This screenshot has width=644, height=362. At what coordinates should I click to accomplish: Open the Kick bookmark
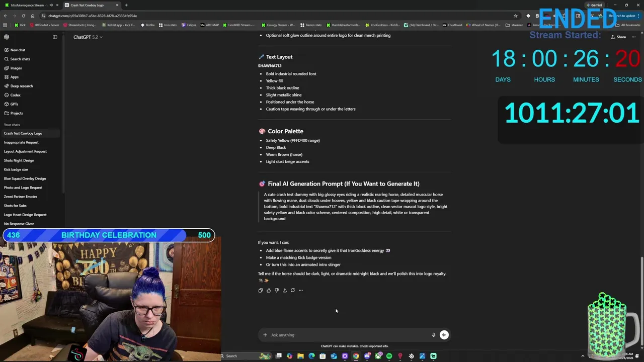coord(20,25)
